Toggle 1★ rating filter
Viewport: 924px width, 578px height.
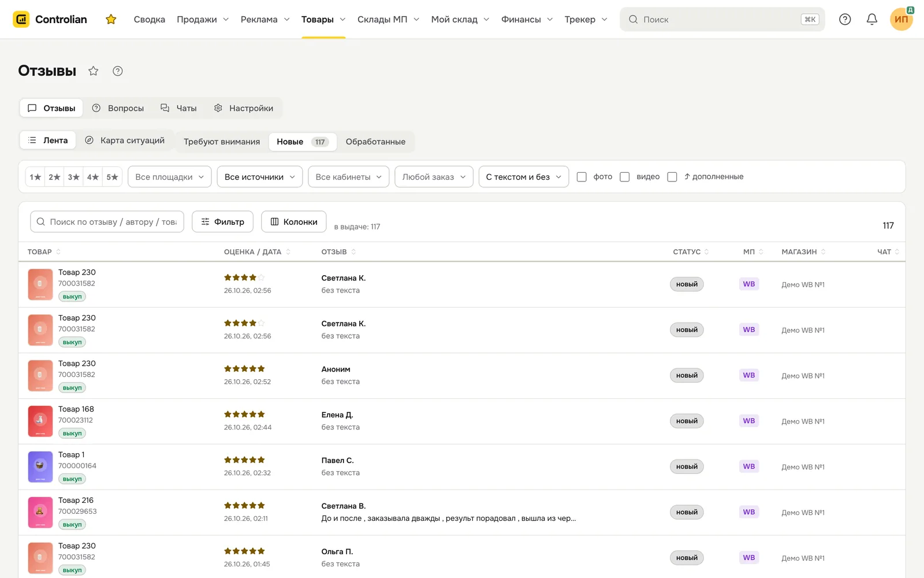(35, 177)
